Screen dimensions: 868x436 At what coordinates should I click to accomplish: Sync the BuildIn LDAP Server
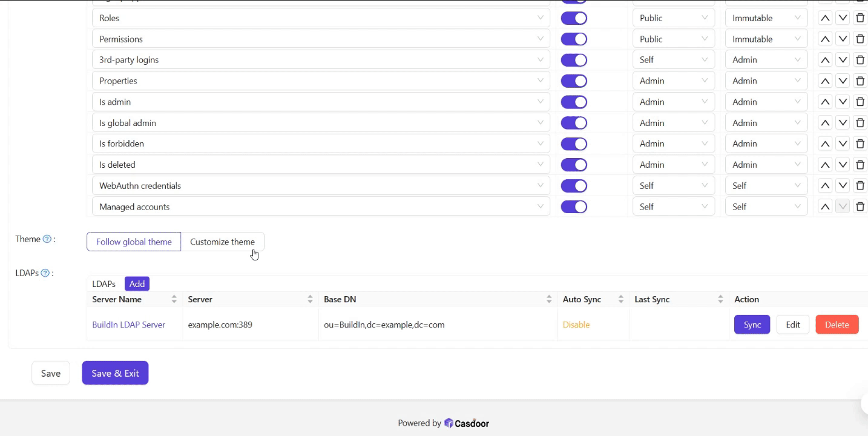[x=752, y=325]
